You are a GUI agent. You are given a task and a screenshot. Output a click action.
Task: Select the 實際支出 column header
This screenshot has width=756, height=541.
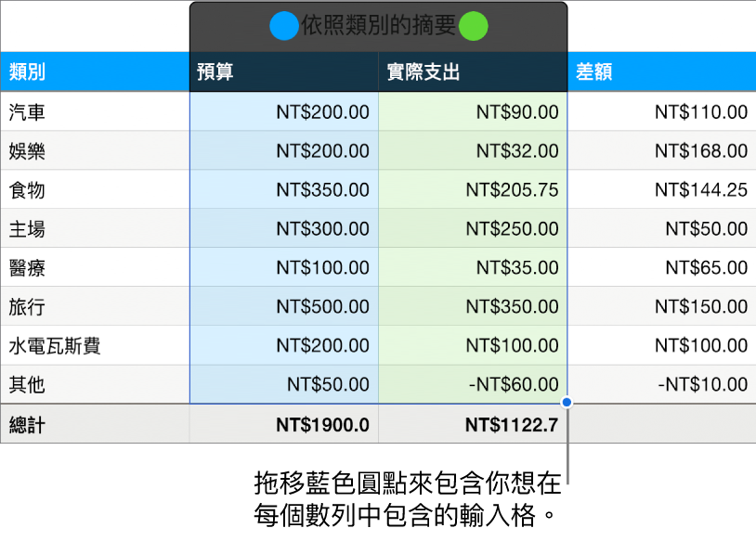(473, 72)
